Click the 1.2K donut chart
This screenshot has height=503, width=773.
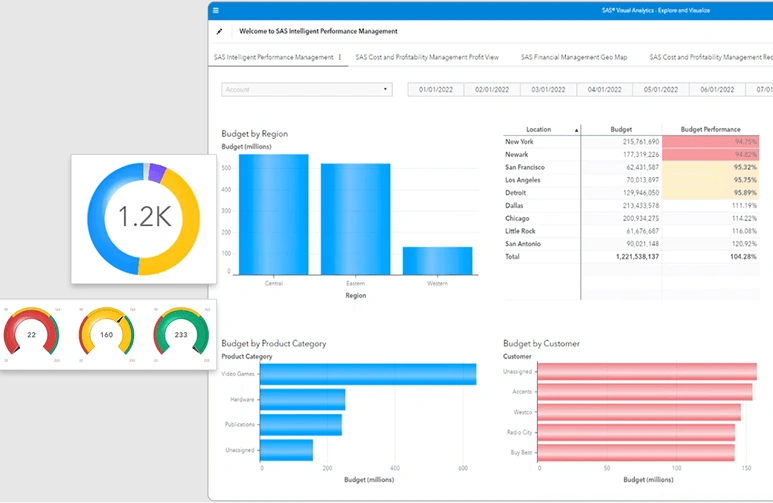click(x=143, y=218)
